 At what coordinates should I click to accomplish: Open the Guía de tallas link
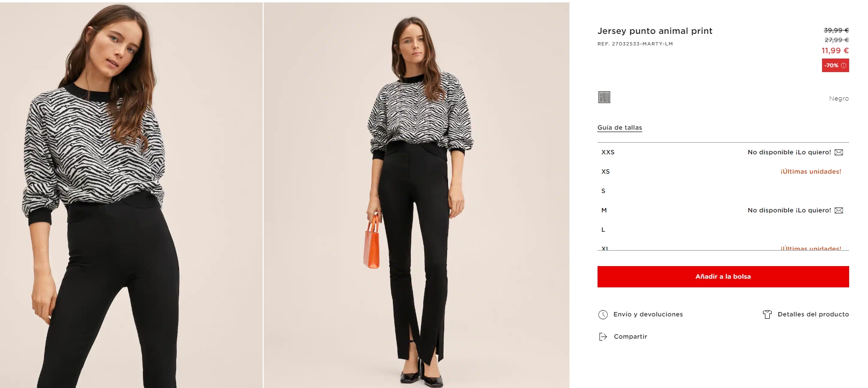(x=620, y=128)
